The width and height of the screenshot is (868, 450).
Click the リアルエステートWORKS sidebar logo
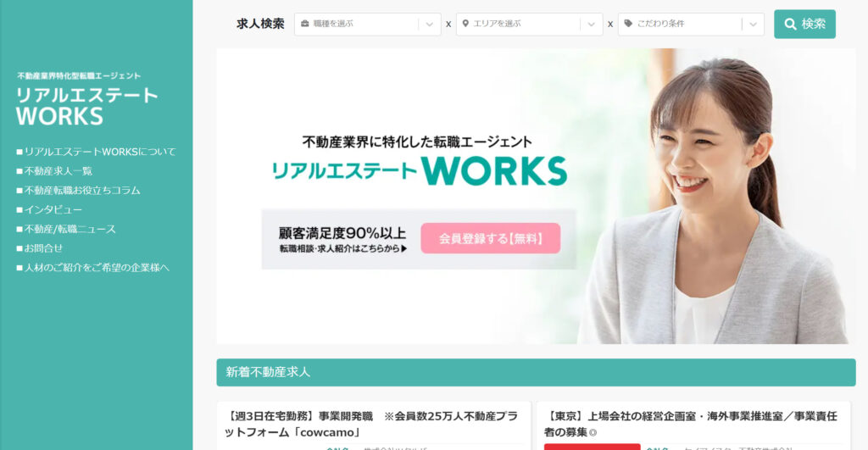pos(87,100)
